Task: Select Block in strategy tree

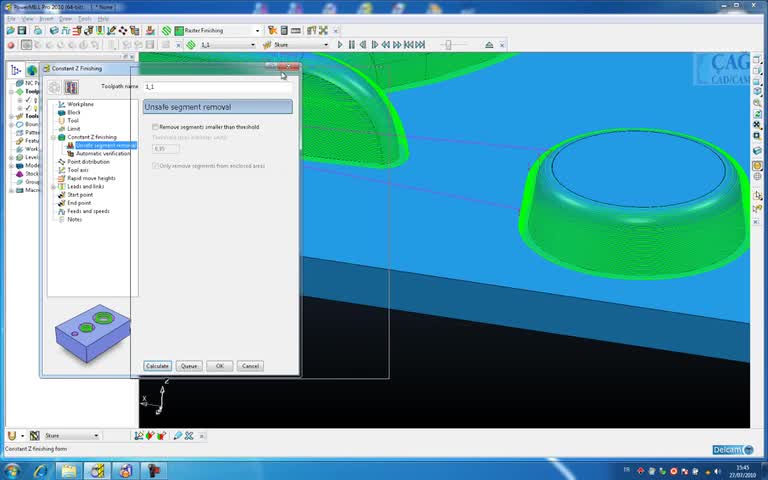Action: 73,112
